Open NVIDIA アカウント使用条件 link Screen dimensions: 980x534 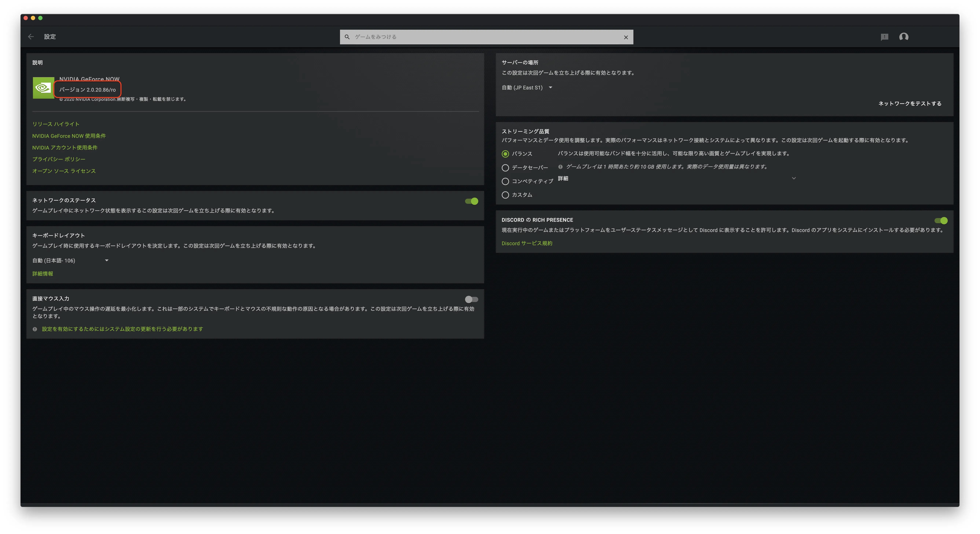[x=65, y=148]
